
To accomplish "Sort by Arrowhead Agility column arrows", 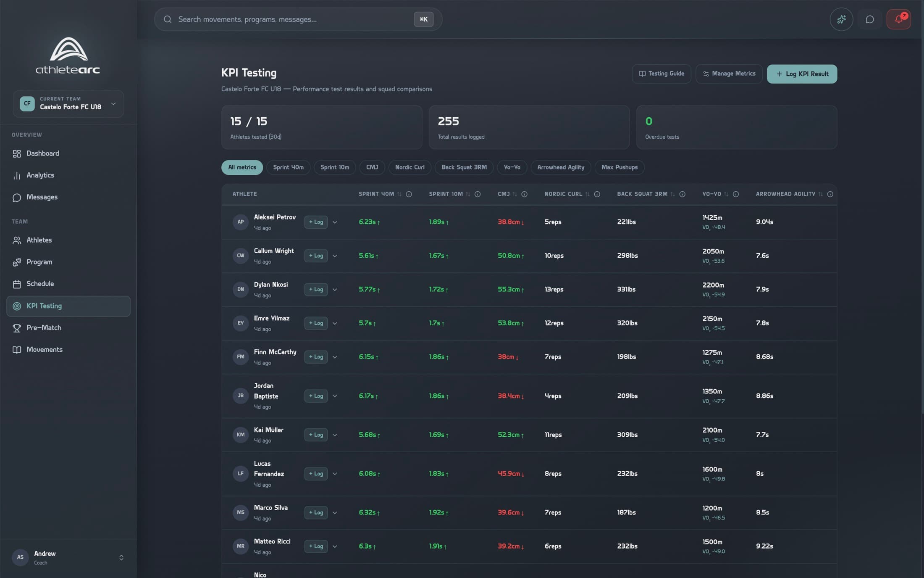I will [x=821, y=194].
